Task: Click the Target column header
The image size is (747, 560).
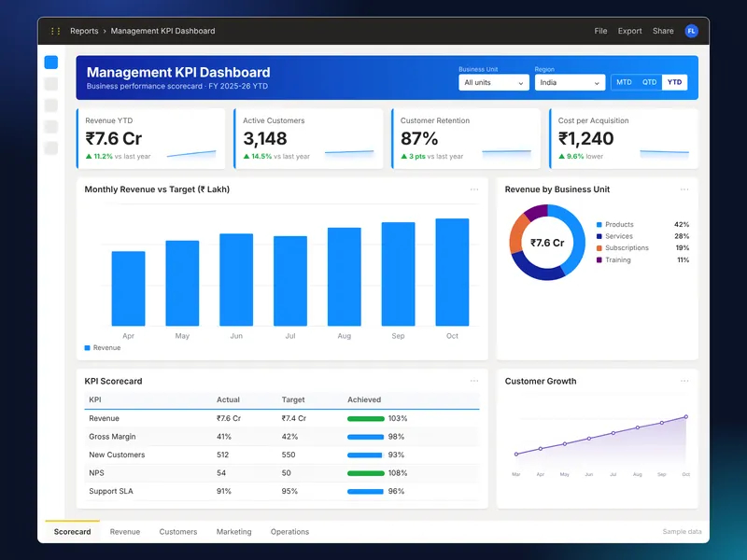Action: [x=293, y=399]
